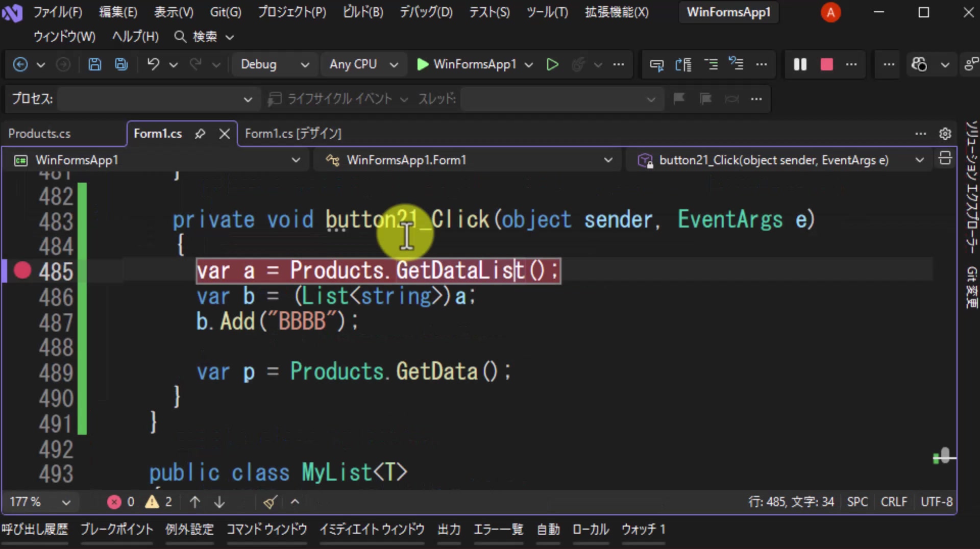Toggle the breakpoint on line 485
This screenshot has height=549, width=980.
click(22, 270)
